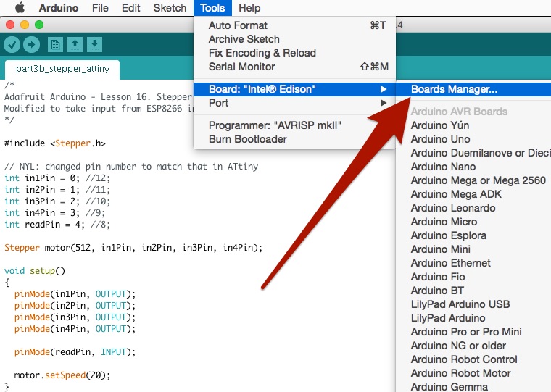The width and height of the screenshot is (551, 392).
Task: Choose Auto Format from Tools menu
Action: coord(294,25)
